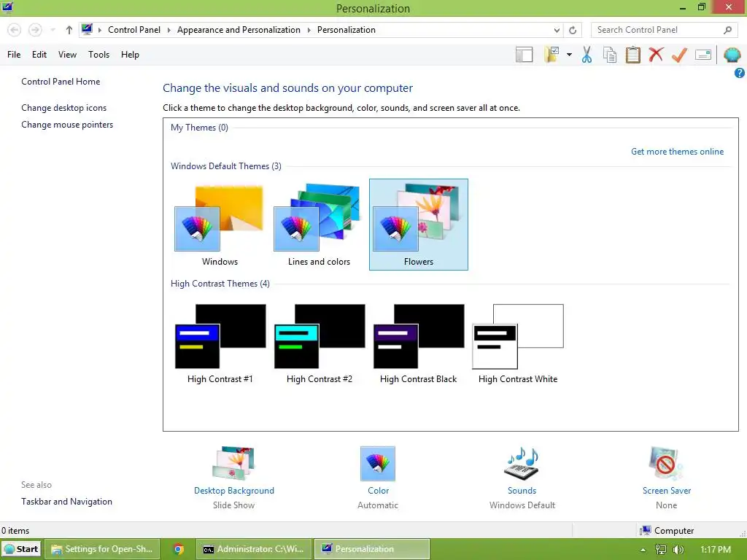Image resolution: width=747 pixels, height=560 pixels.
Task: Show hidden tray icons arrow
Action: (x=643, y=550)
